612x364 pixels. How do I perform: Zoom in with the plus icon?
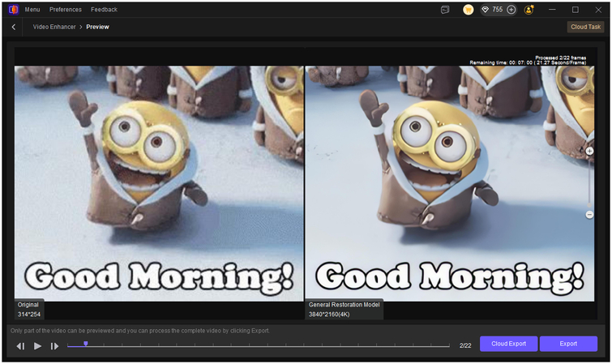pos(589,151)
